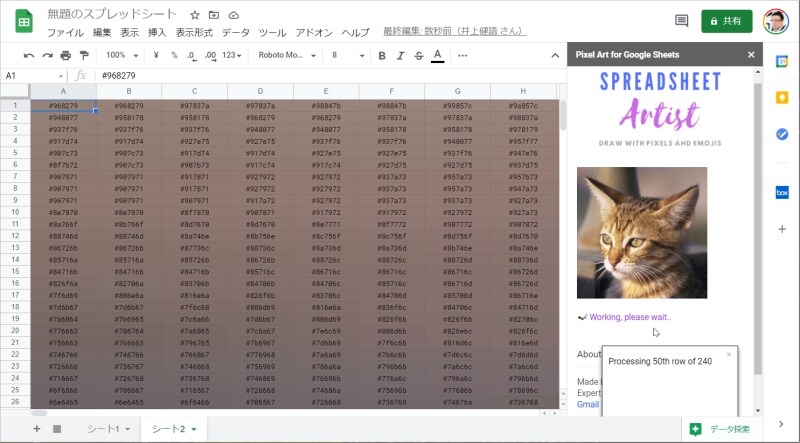Open the text color picker

point(437,56)
